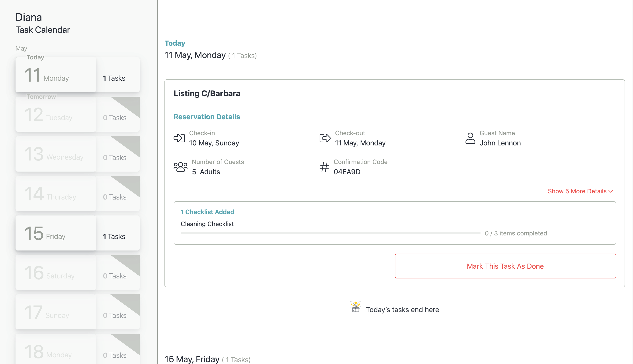Image resolution: width=633 pixels, height=364 pixels.
Task: Select the 13 Wednesday calendar card
Action: (x=78, y=154)
